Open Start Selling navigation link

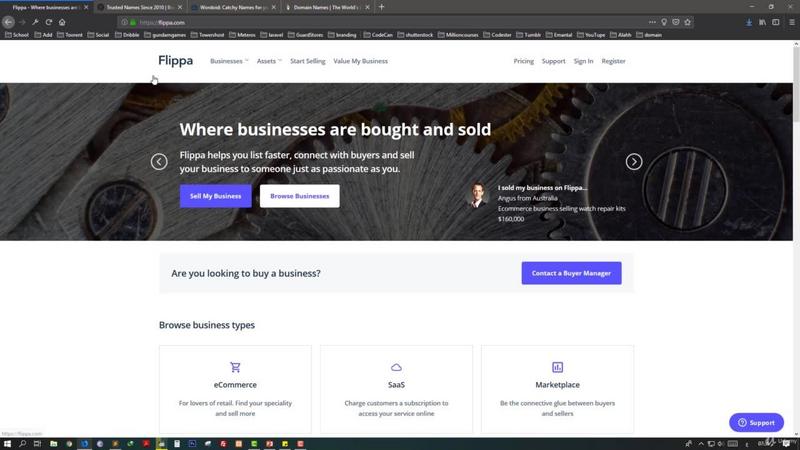(308, 61)
